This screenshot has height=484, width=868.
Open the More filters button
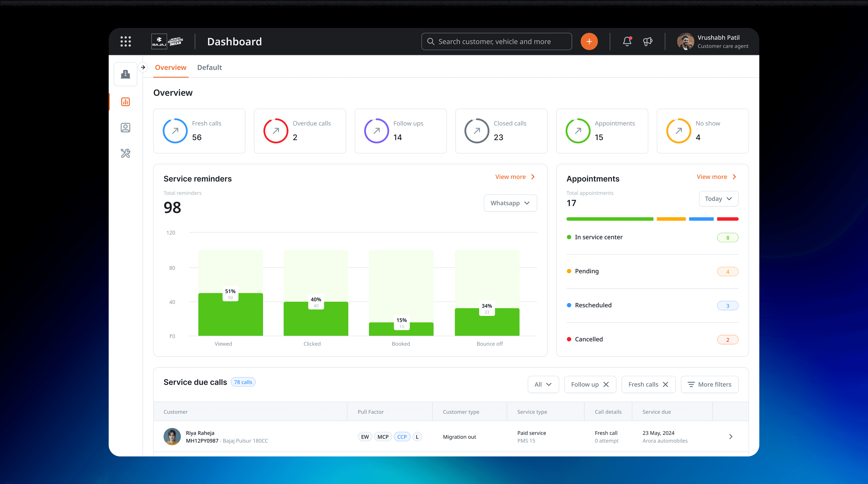pyautogui.click(x=709, y=385)
